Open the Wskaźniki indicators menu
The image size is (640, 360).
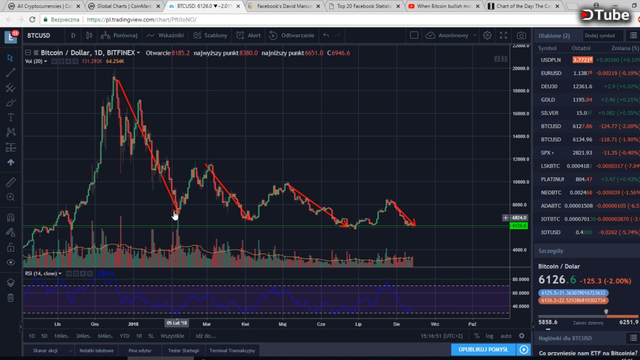[x=165, y=36]
